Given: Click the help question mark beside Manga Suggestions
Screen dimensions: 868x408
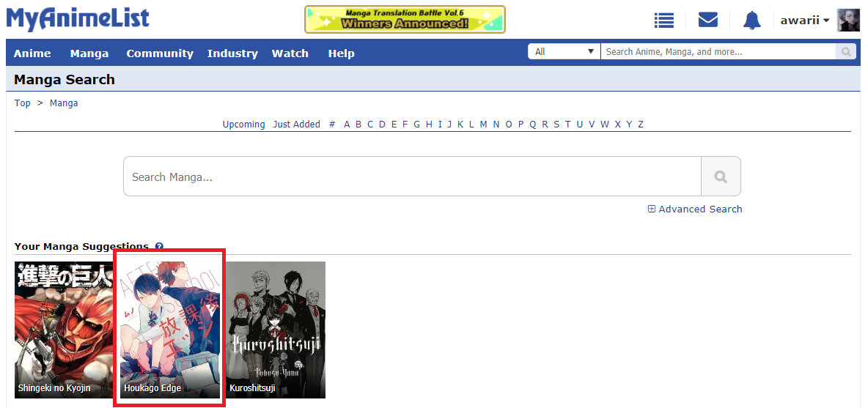Looking at the screenshot, I should point(159,247).
